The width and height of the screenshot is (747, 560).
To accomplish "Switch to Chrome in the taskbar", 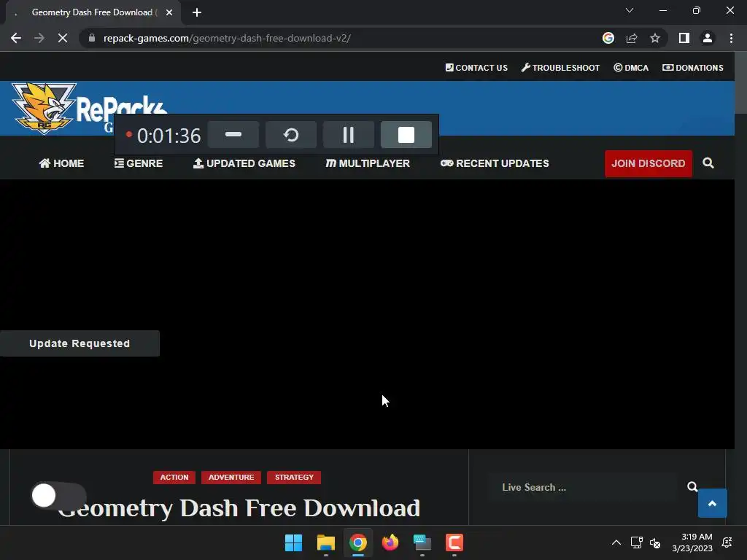I will [357, 542].
